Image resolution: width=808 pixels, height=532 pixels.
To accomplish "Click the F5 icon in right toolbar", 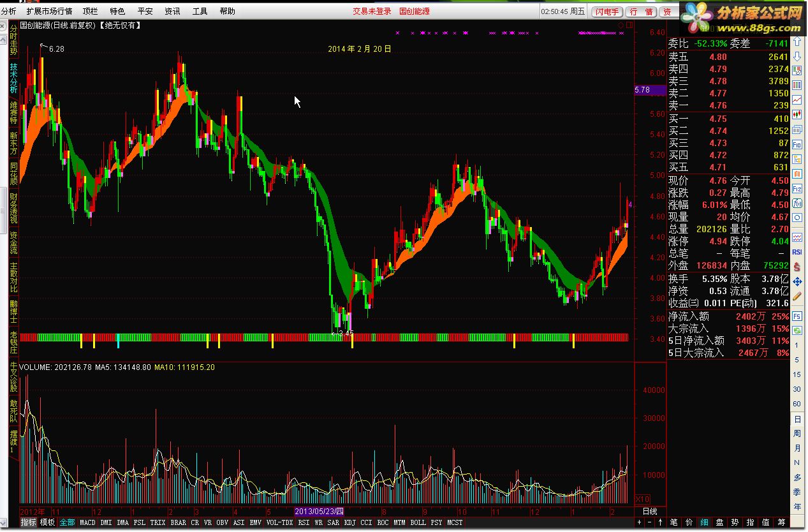I will (797, 316).
